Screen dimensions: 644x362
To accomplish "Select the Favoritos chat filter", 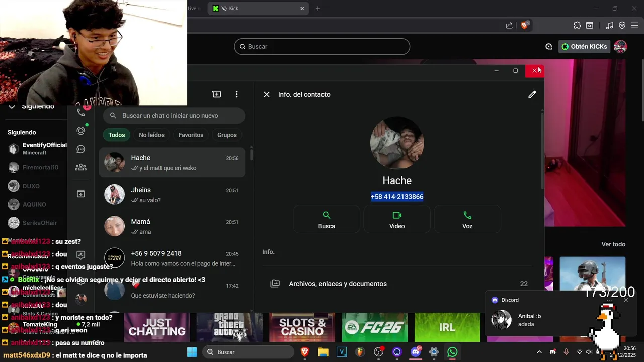I will tap(191, 135).
